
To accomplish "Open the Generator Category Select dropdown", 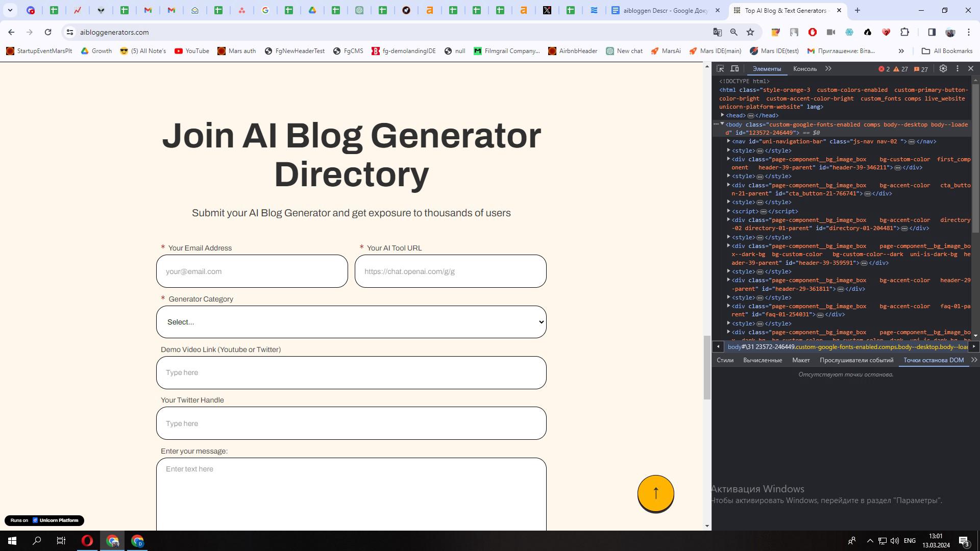I will 351,322.
